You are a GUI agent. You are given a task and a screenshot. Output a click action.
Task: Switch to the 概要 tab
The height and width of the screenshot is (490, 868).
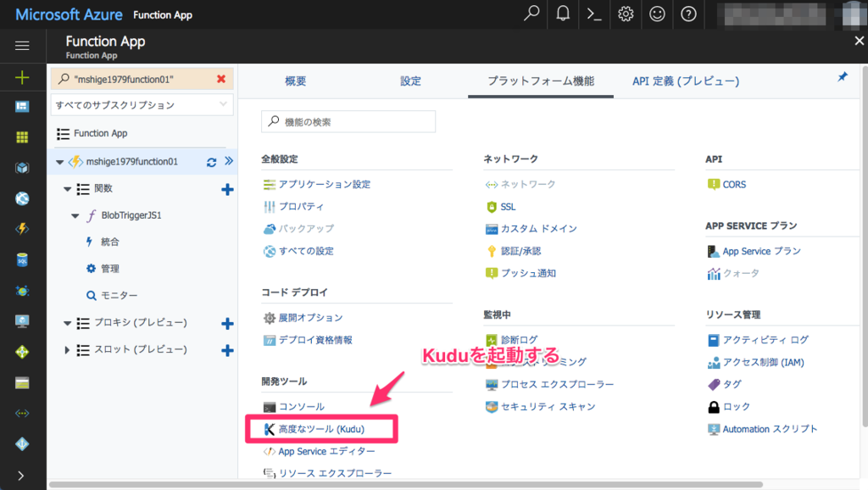(x=295, y=81)
